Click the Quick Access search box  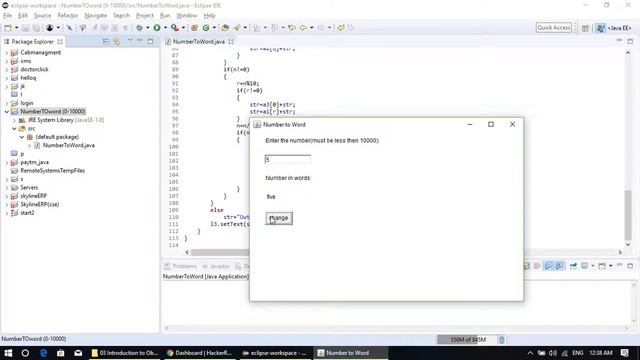click(x=553, y=28)
